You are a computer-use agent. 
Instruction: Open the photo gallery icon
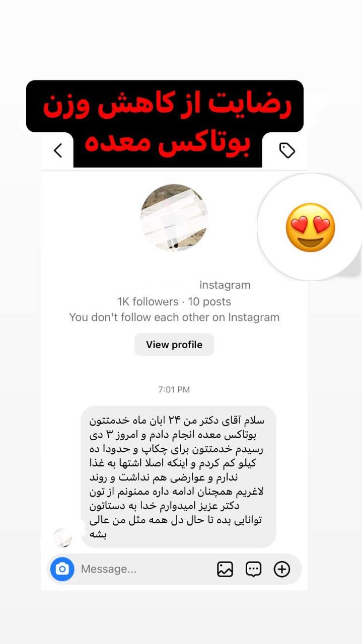click(225, 569)
